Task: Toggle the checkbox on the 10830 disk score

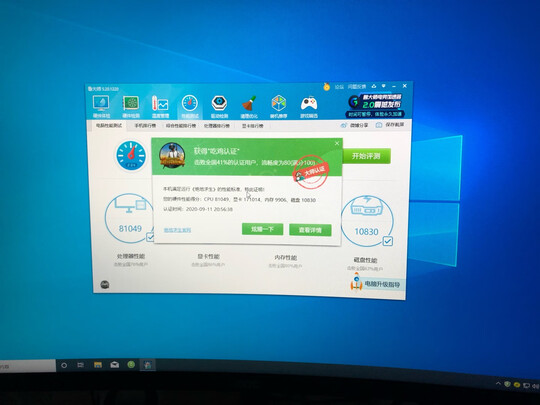Action: (388, 241)
